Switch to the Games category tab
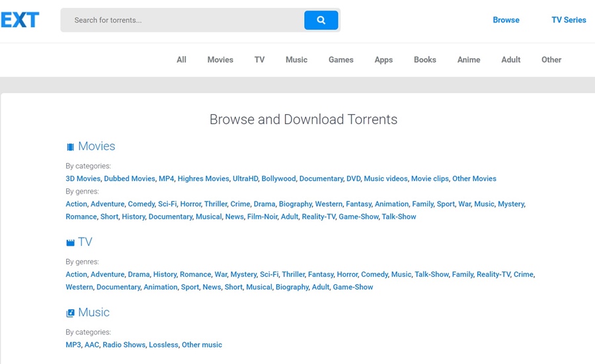Image resolution: width=595 pixels, height=364 pixels. 340,59
